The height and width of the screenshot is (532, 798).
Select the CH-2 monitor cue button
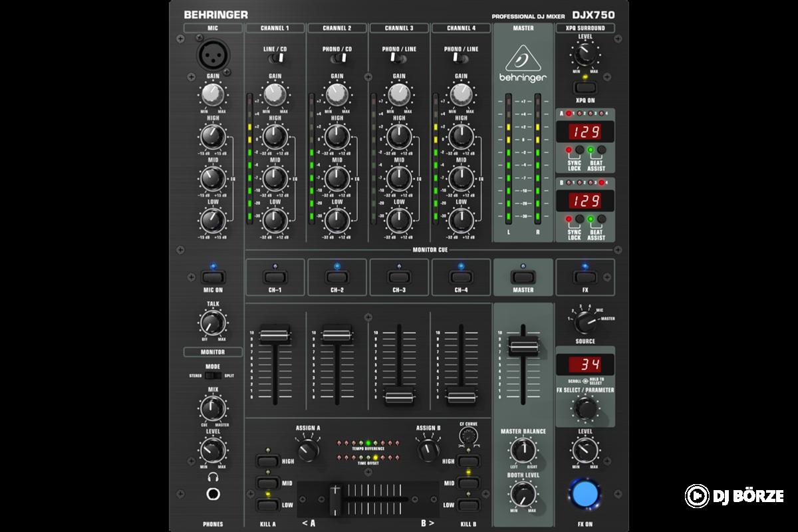[x=337, y=277]
